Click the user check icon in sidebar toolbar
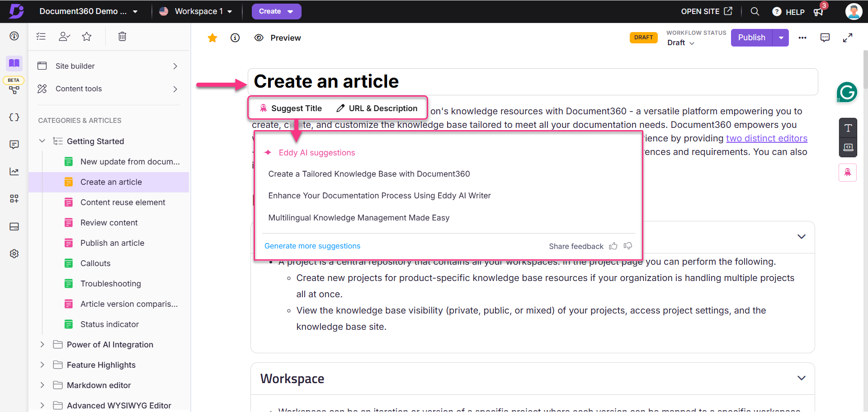The height and width of the screenshot is (412, 868). [x=64, y=37]
